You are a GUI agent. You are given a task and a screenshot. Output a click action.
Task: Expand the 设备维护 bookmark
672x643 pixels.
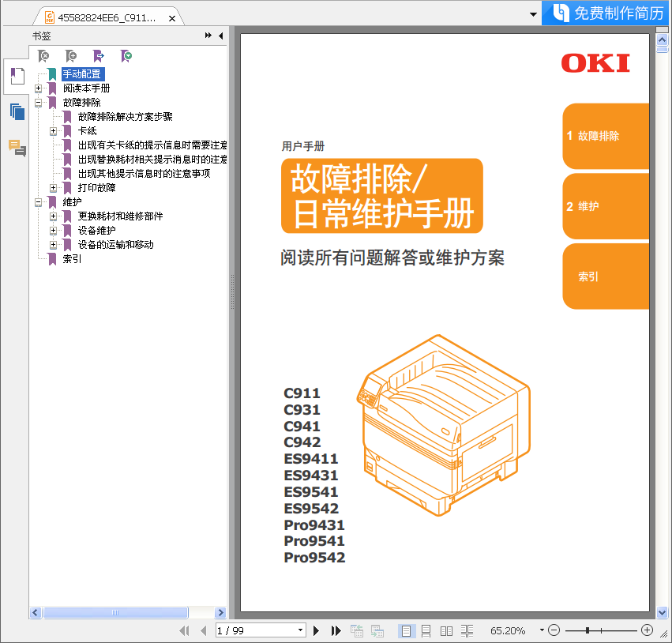coord(53,230)
